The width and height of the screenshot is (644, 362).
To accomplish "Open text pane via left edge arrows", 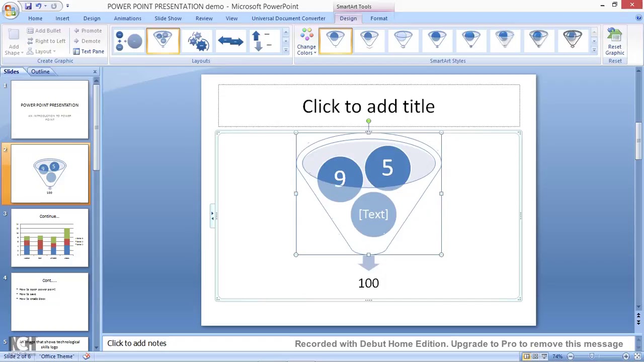I will pyautogui.click(x=213, y=216).
